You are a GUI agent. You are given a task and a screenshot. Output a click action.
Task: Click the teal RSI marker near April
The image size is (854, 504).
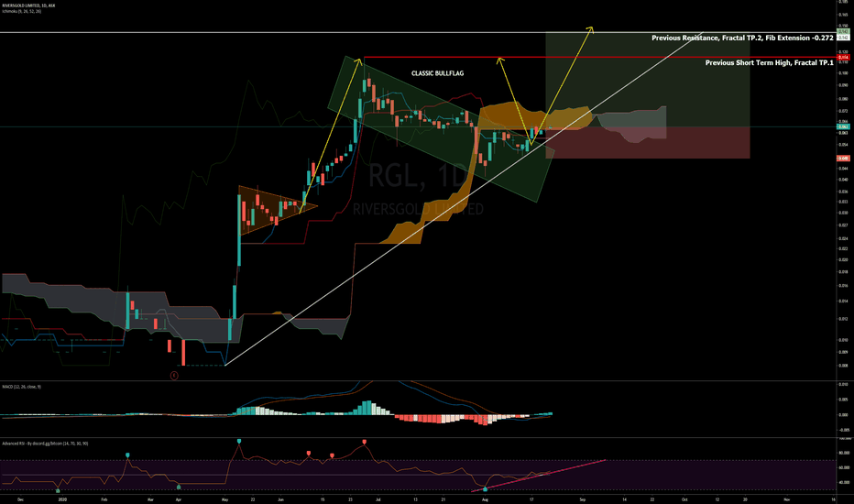click(x=179, y=487)
